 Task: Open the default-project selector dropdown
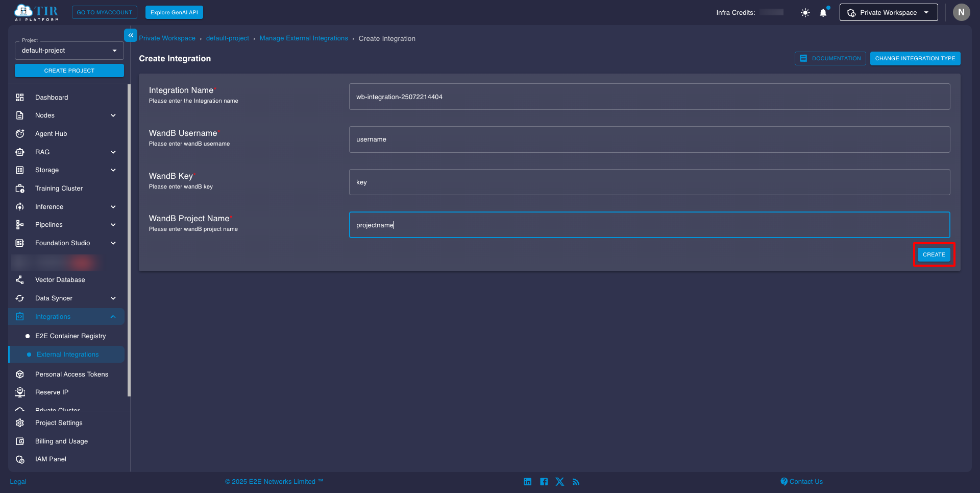pyautogui.click(x=69, y=51)
